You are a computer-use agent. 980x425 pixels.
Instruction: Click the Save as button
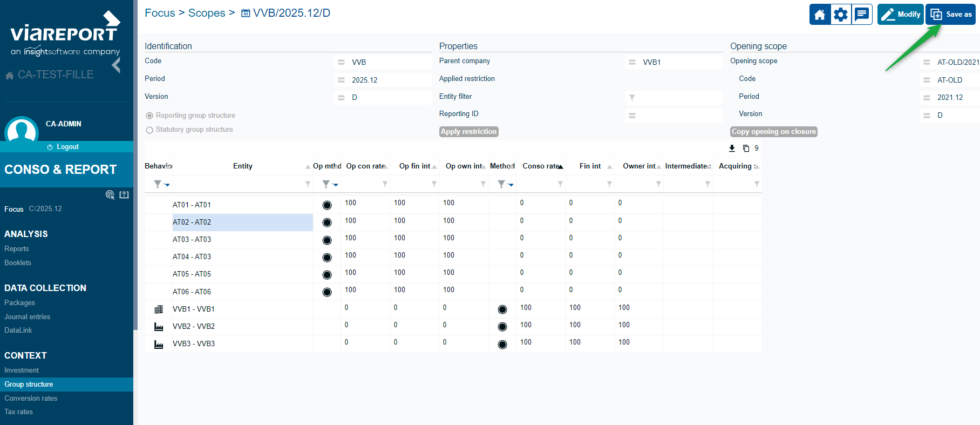(x=951, y=15)
